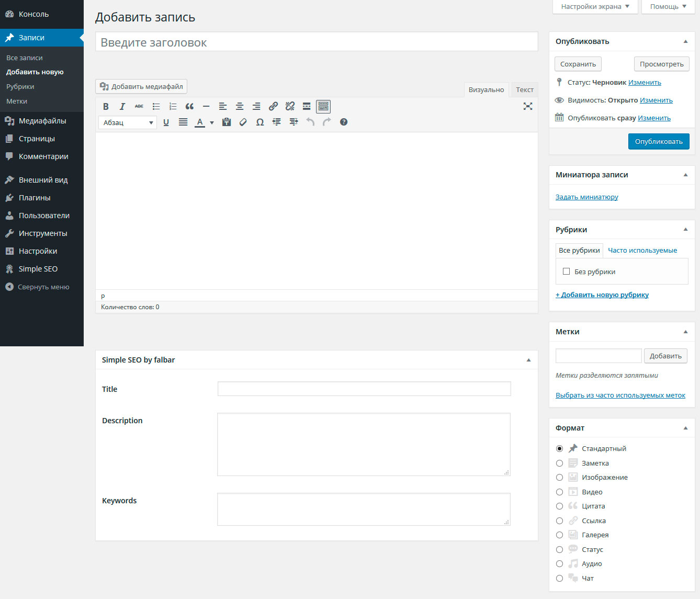Select the 'Изображение' post format
This screenshot has height=599, width=700.
pyautogui.click(x=559, y=477)
